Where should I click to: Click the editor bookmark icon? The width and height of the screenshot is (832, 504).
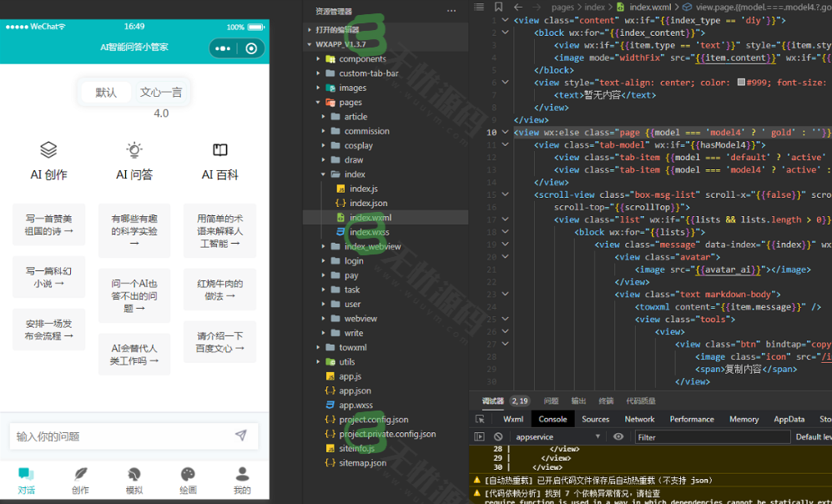click(497, 8)
